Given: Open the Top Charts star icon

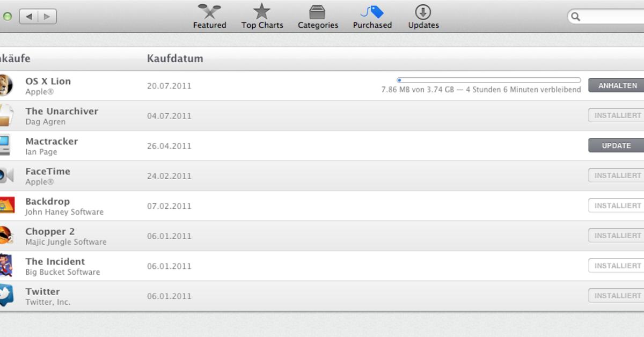Looking at the screenshot, I should coord(262,11).
